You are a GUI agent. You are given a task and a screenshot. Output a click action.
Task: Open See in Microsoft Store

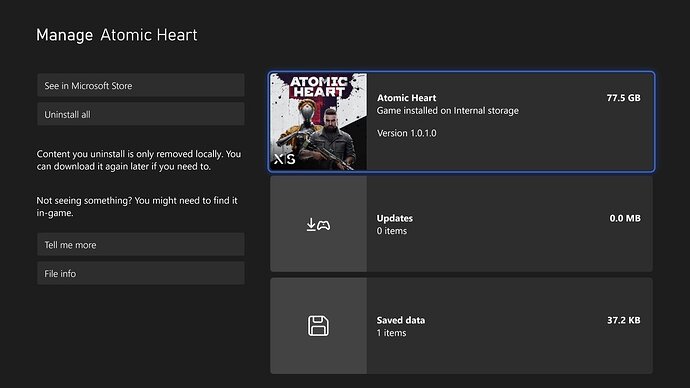[141, 85]
